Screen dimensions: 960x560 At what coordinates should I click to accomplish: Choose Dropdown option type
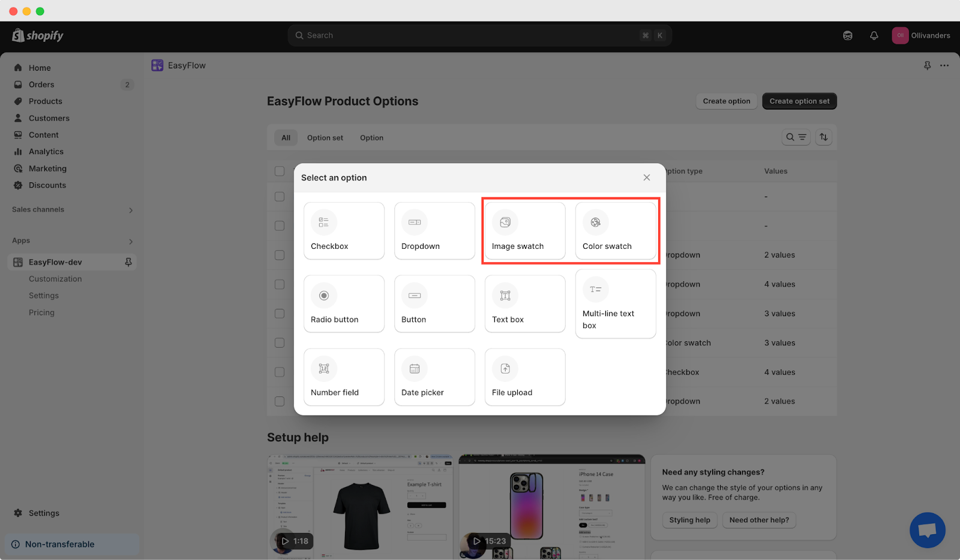pyautogui.click(x=434, y=231)
